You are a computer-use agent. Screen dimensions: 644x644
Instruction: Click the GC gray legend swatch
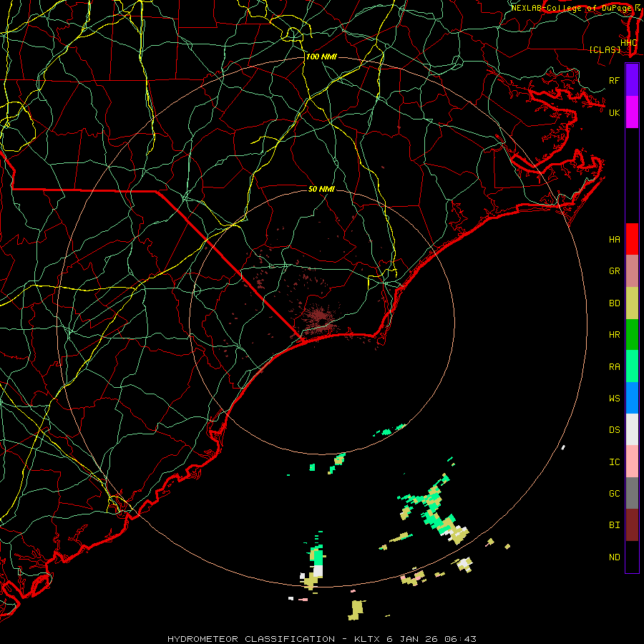pyautogui.click(x=632, y=493)
